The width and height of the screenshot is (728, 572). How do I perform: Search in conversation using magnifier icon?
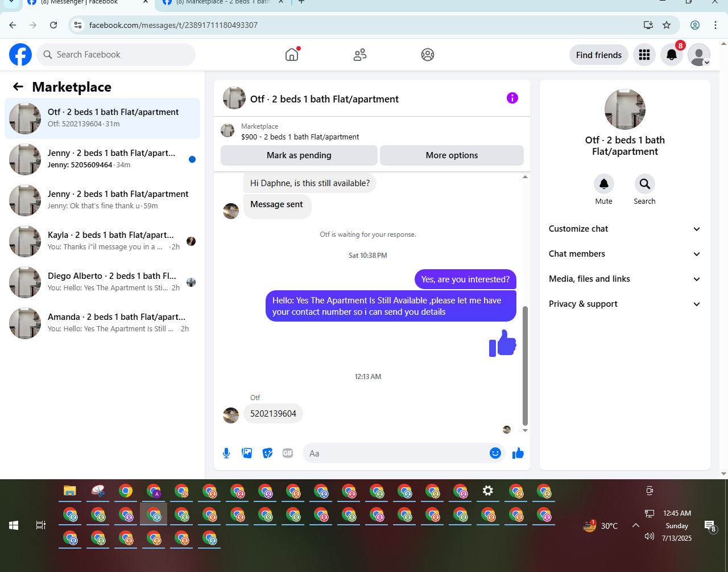tap(645, 184)
